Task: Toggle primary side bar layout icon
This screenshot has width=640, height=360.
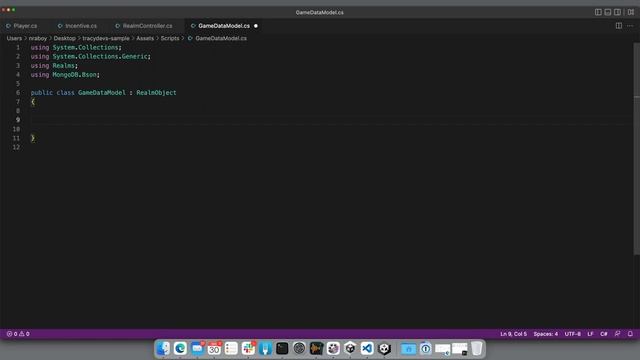Action: (598, 12)
